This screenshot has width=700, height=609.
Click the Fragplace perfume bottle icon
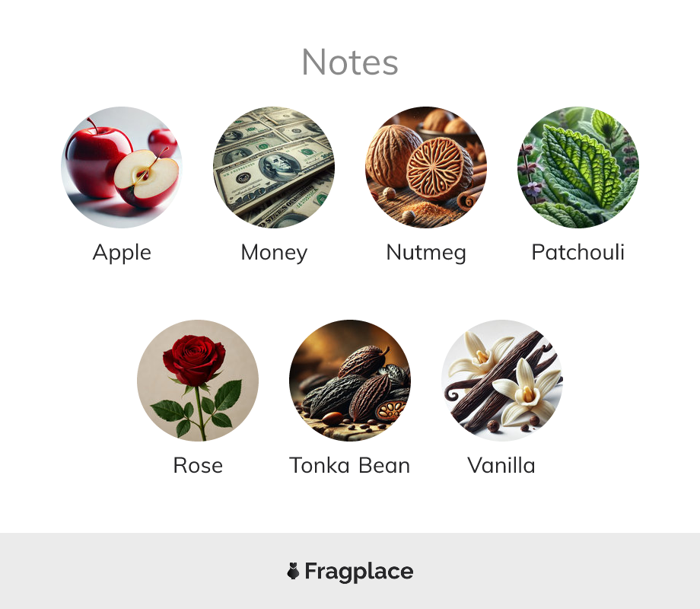coord(293,571)
